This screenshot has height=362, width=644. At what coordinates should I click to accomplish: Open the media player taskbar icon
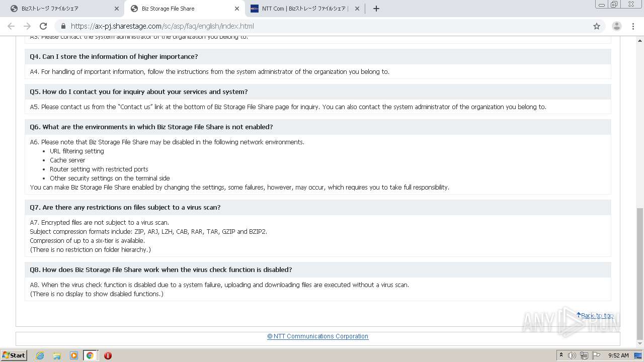73,355
